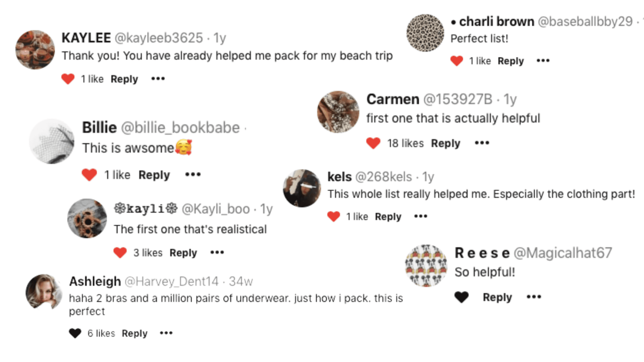Tap heart icon on Billie's comment
Image resolution: width=644 pixels, height=362 pixels.
[x=89, y=175]
